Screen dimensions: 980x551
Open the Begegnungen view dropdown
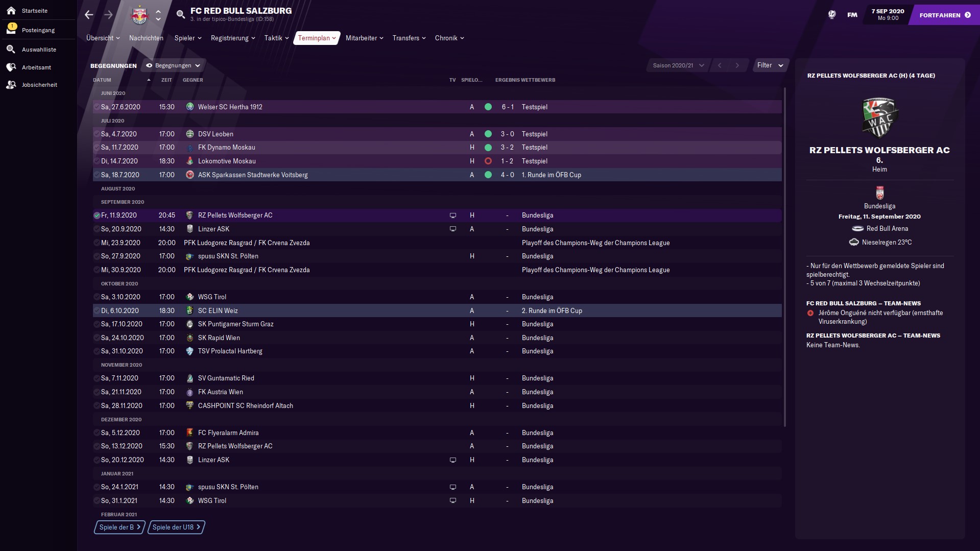click(x=173, y=65)
